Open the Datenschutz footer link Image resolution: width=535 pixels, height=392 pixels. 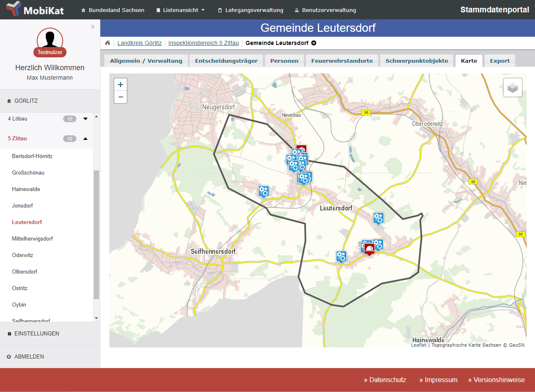click(x=385, y=380)
